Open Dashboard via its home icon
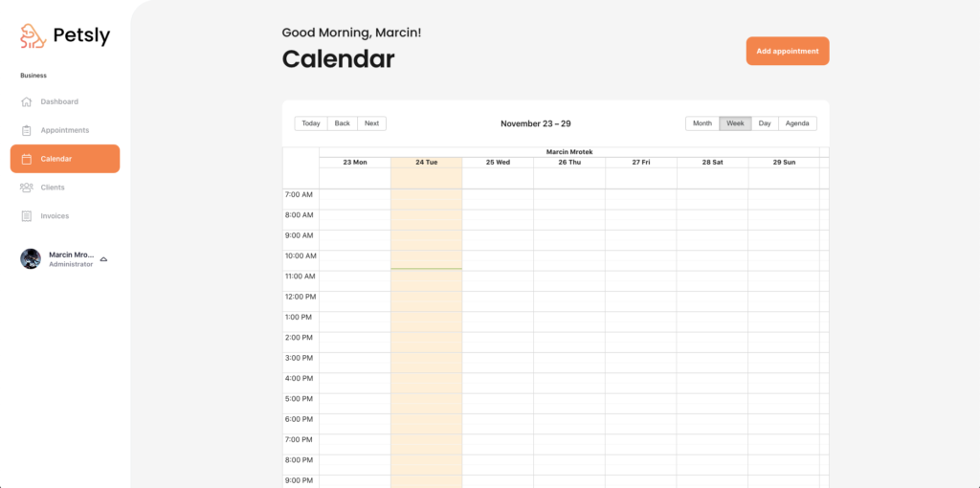Image resolution: width=980 pixels, height=488 pixels. [x=26, y=101]
